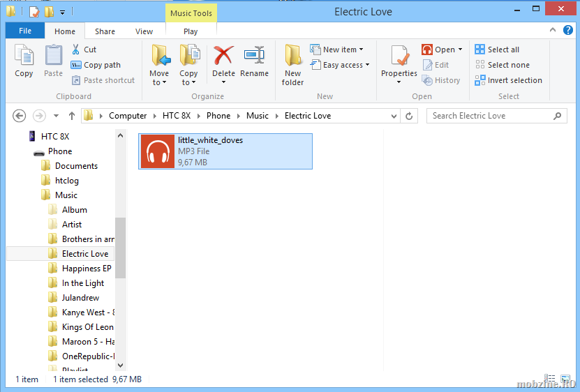The image size is (580, 392).
Task: Open the Easy access dropdown
Action: click(x=340, y=65)
